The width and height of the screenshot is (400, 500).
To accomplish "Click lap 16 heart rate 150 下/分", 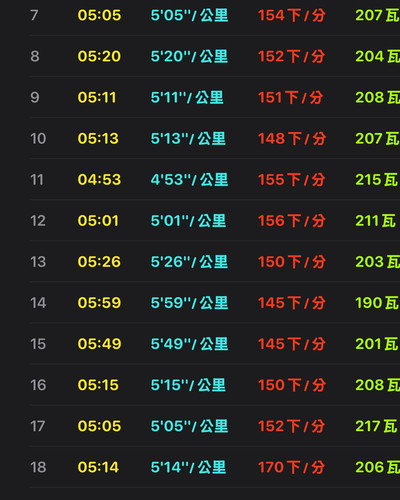I will point(292,385).
